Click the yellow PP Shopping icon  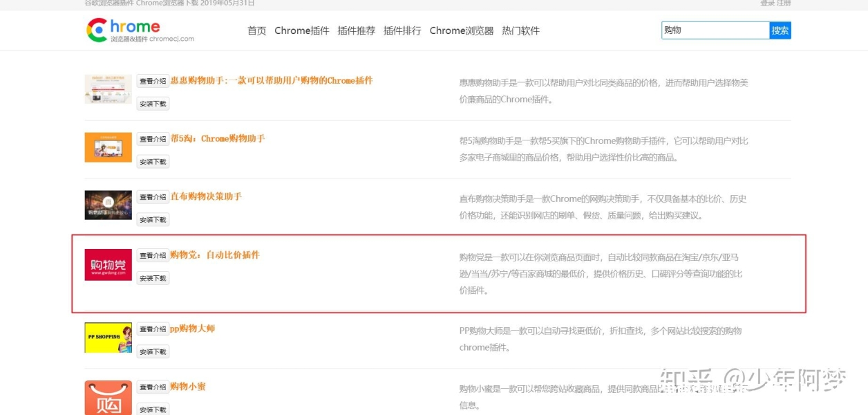coord(108,338)
